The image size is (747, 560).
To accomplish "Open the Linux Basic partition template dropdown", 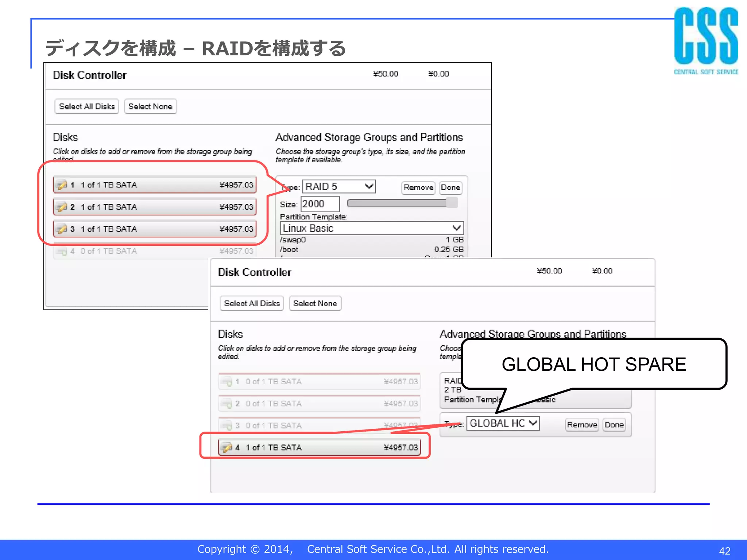I will point(372,228).
